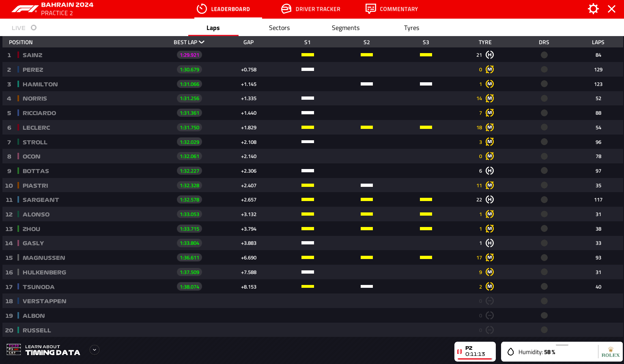Switch to the Sectors tab
This screenshot has width=624, height=364.
coord(279,28)
